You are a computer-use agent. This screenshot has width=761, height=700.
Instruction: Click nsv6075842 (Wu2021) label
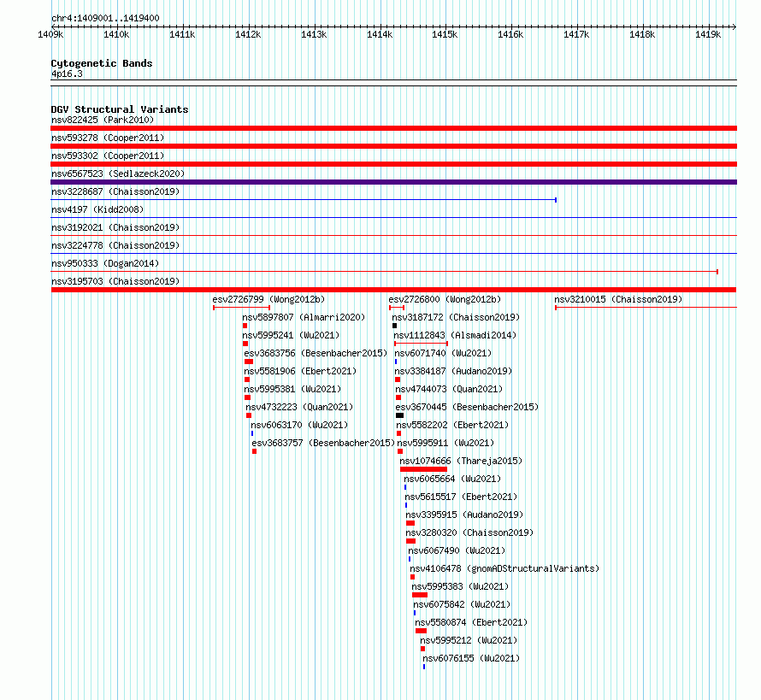[462, 604]
